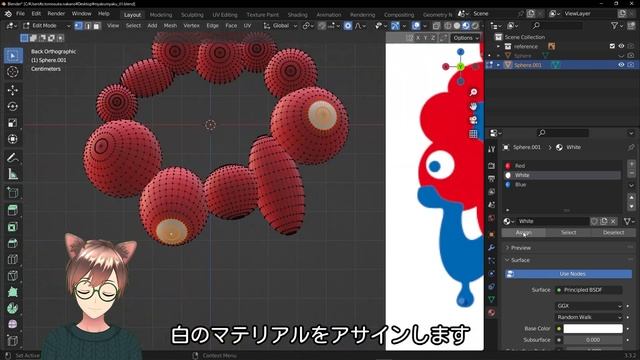
Task: Open Material properties tab icon
Action: coord(491,313)
